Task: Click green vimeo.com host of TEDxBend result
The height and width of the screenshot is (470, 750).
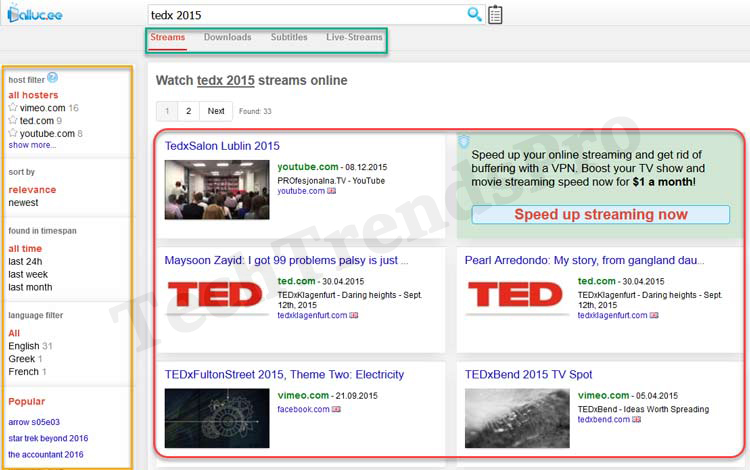Action: tap(603, 395)
